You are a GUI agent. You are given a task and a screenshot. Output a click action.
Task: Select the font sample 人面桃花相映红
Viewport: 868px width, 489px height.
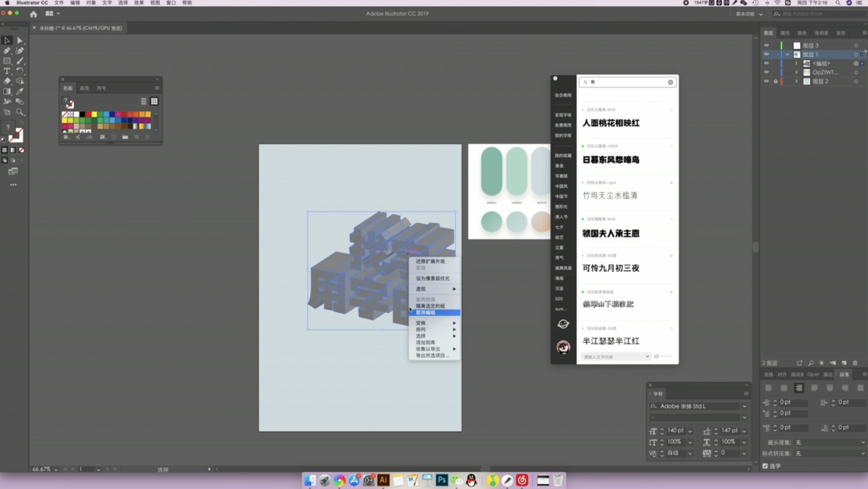[x=611, y=123]
